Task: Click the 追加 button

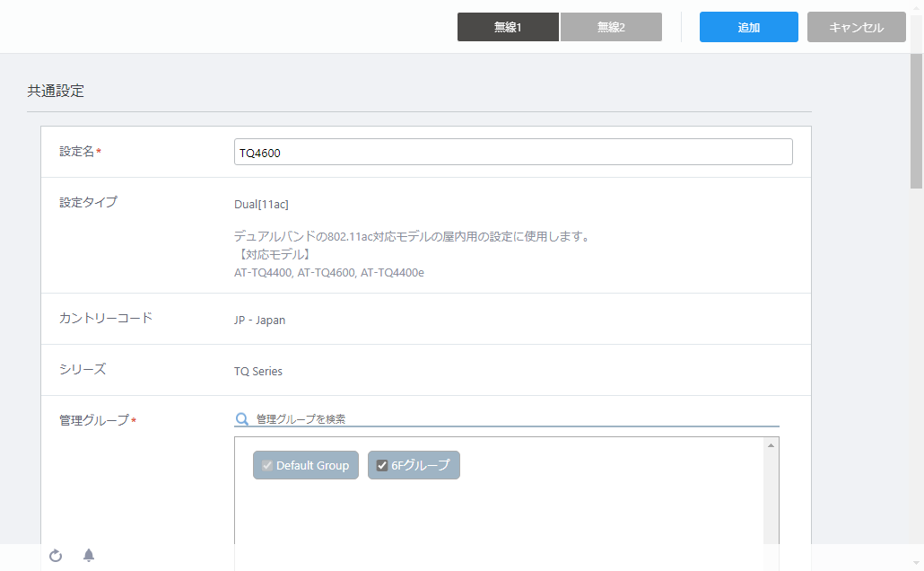Action: point(749,27)
